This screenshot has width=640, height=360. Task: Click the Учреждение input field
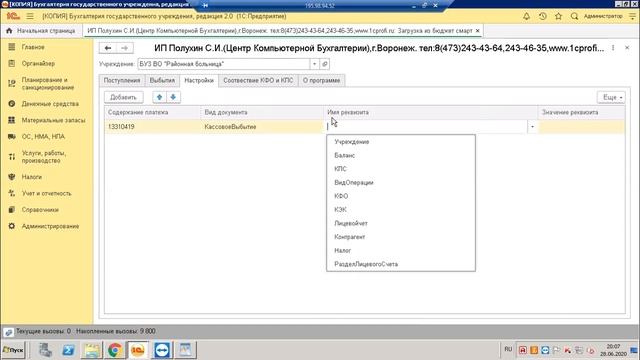point(224,64)
